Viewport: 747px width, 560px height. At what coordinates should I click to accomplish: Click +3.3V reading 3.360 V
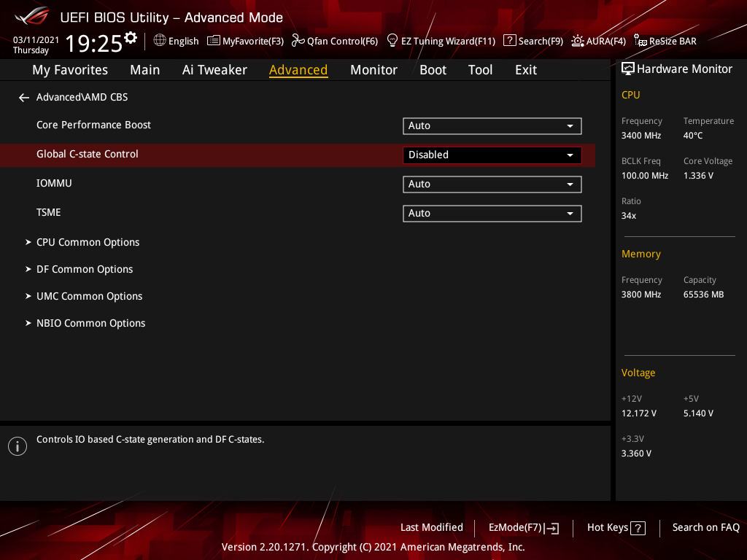point(636,454)
